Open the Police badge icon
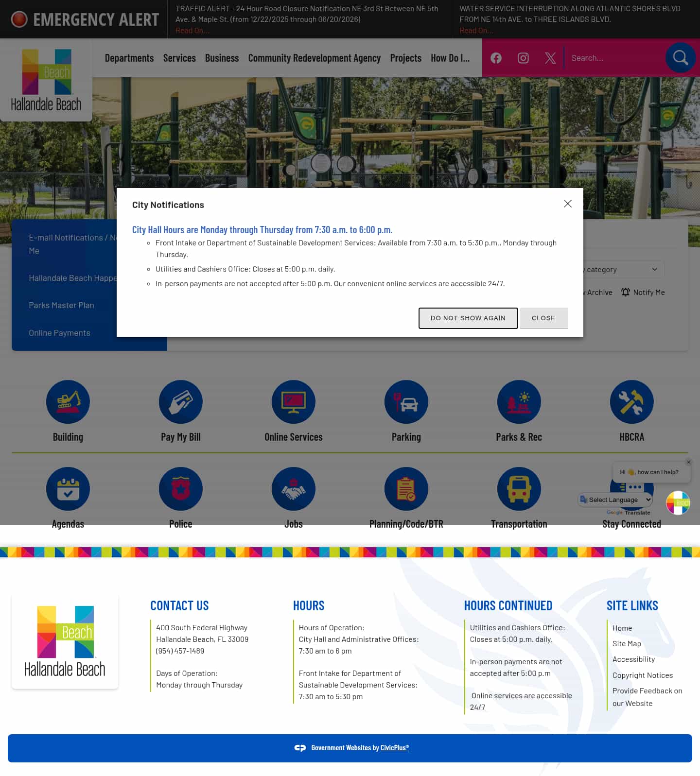The image size is (700, 776). tap(181, 488)
